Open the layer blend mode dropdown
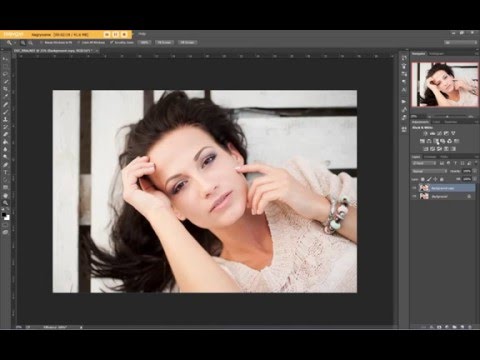Screen dimensions: 480x360 429,171
